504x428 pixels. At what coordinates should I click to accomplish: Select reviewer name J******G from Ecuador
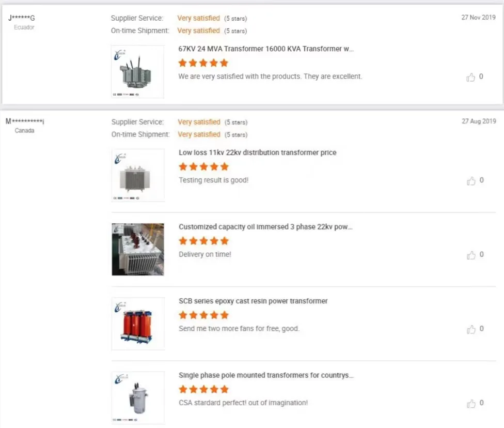(22, 18)
